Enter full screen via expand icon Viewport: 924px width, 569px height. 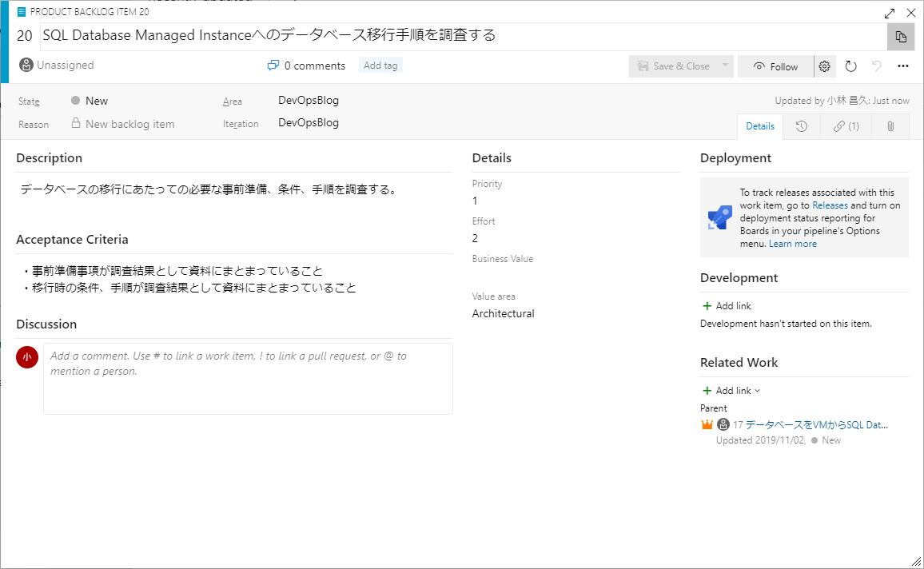(890, 12)
